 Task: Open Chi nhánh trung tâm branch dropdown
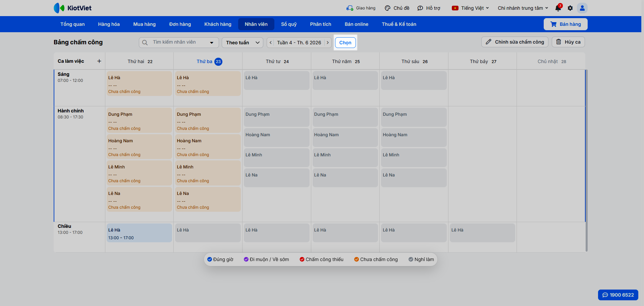point(523,8)
